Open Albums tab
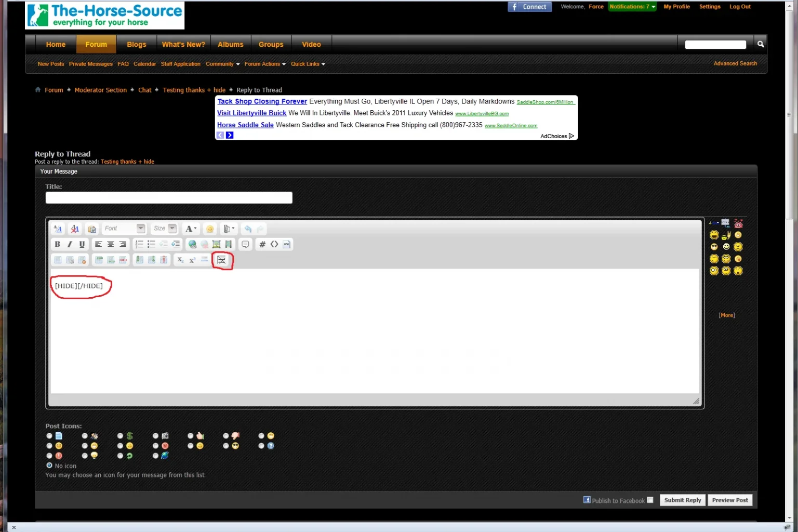The image size is (798, 532). pos(231,44)
